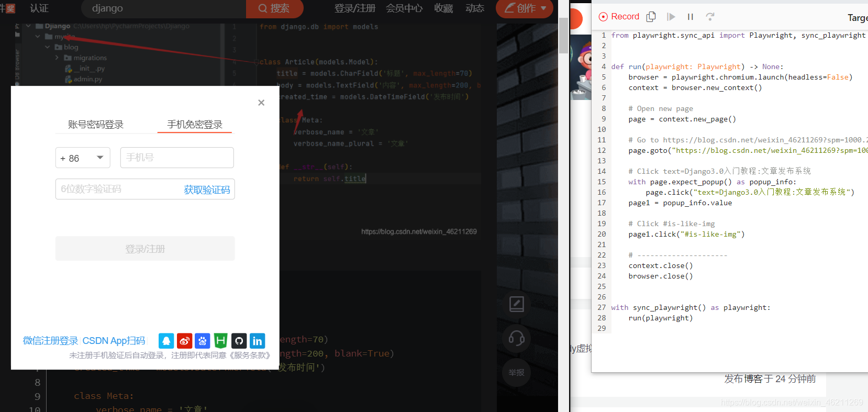Screen dimensions: 868x412
Task: Click the Record button in Playwright inspector
Action: [x=619, y=17]
